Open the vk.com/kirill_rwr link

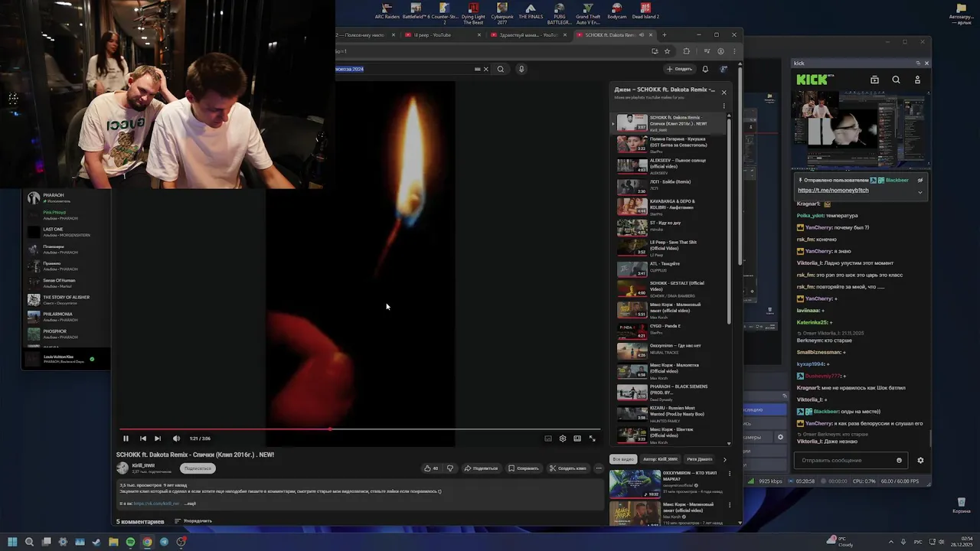(156, 504)
